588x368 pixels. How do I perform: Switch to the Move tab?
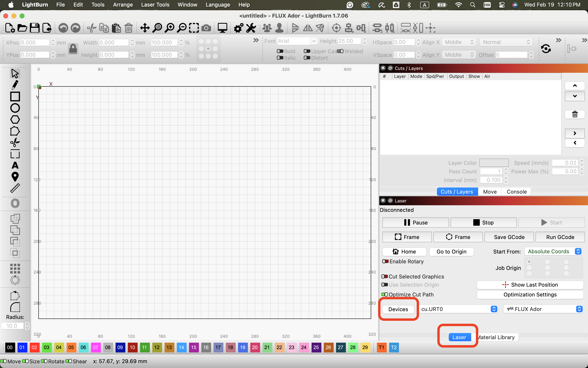(x=490, y=192)
